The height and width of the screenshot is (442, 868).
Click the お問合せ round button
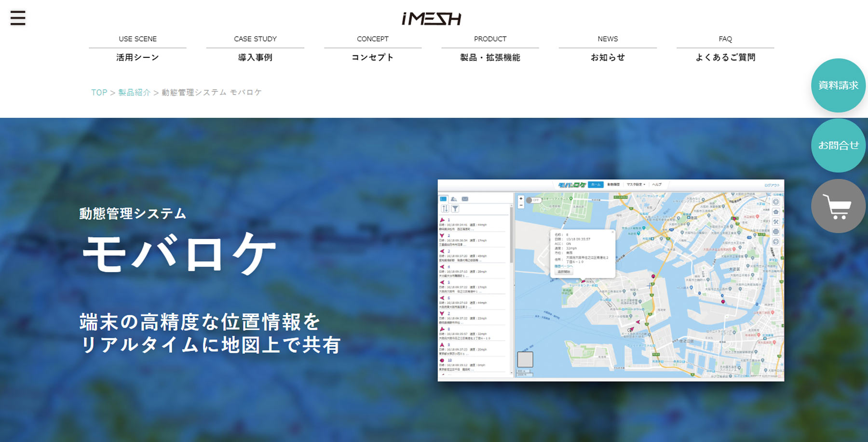coord(838,146)
